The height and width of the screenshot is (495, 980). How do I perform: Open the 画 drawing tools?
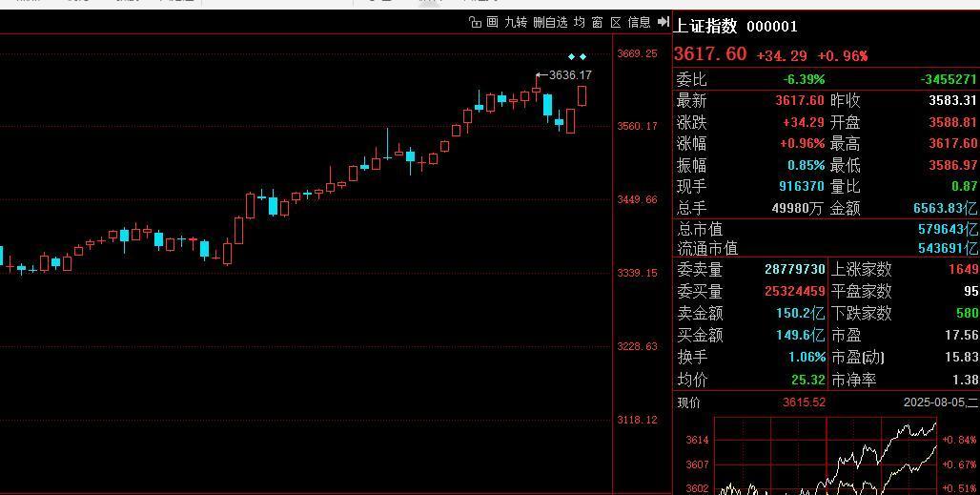[493, 23]
